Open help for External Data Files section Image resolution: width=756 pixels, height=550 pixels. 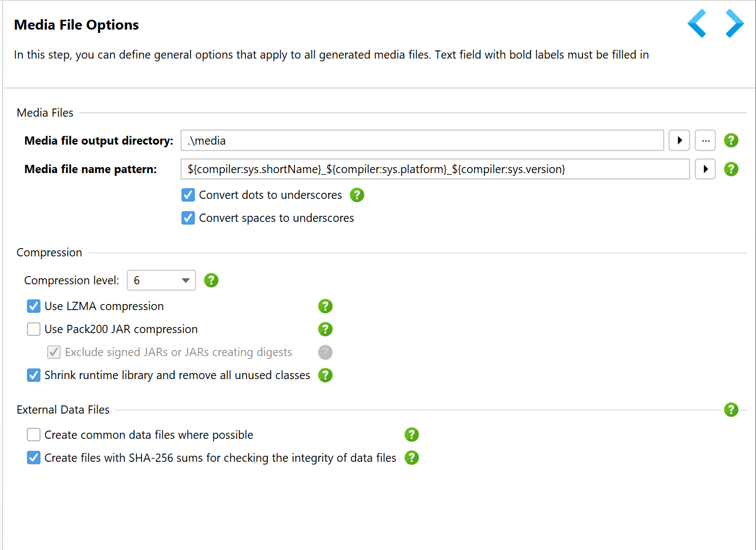point(731,409)
